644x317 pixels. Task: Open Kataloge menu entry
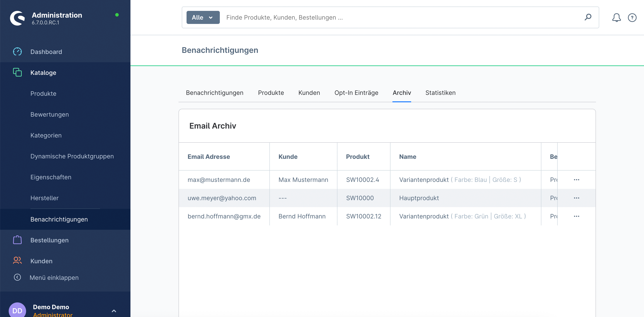tap(43, 72)
